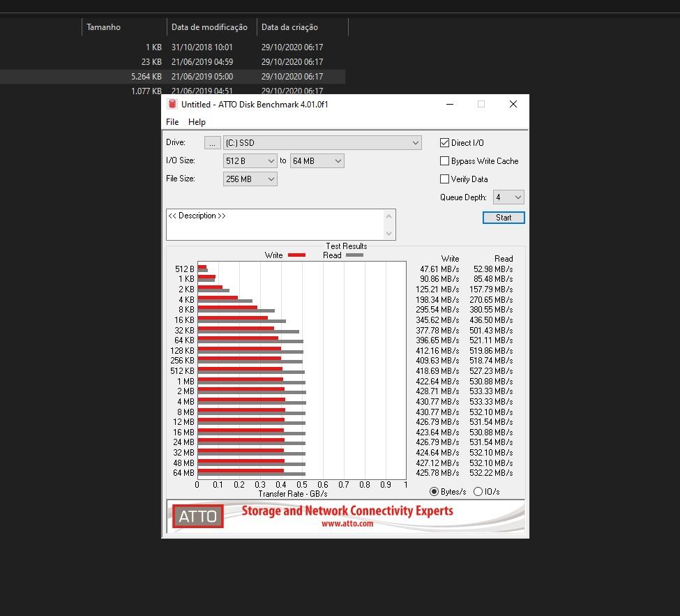
Task: Click the ATTO Disk Benchmark app icon
Action: pos(172,104)
